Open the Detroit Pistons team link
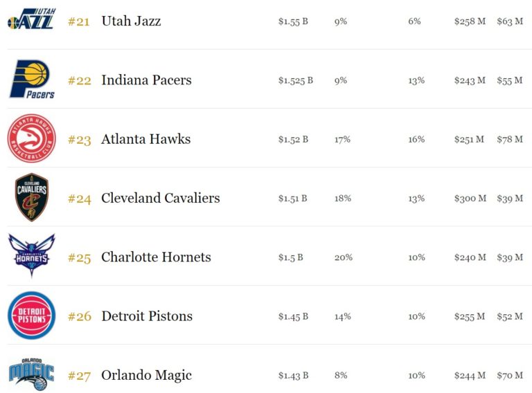The height and width of the screenshot is (393, 532). coord(147,317)
